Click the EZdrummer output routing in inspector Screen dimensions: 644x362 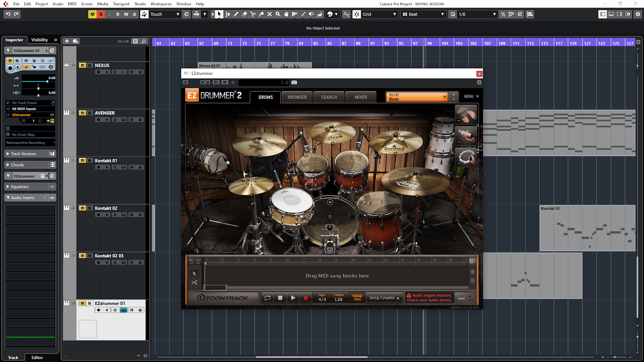[x=30, y=115]
